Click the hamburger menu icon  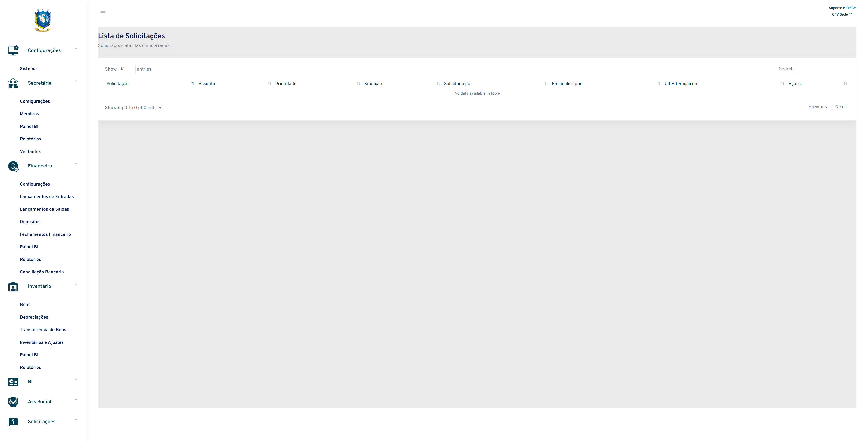pyautogui.click(x=103, y=13)
